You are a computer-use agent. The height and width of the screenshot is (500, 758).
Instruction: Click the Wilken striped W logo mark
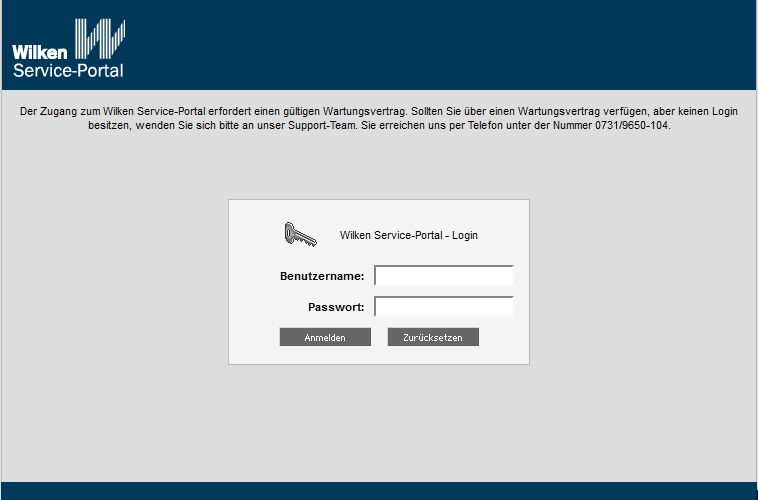100,39
